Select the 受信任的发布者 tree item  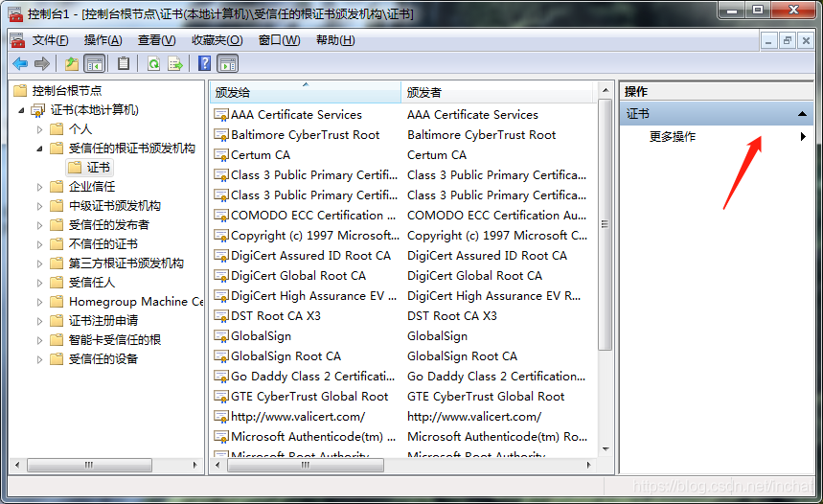click(108, 225)
